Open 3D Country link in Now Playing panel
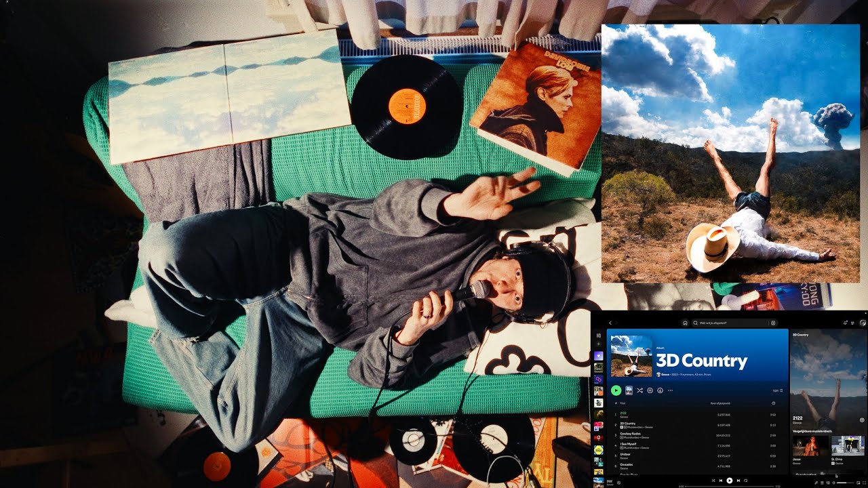 coord(800,335)
